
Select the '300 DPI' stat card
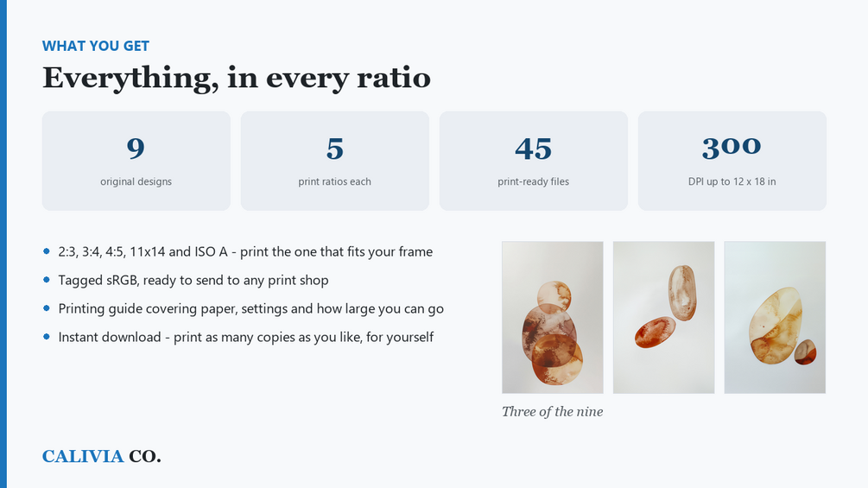click(x=732, y=161)
